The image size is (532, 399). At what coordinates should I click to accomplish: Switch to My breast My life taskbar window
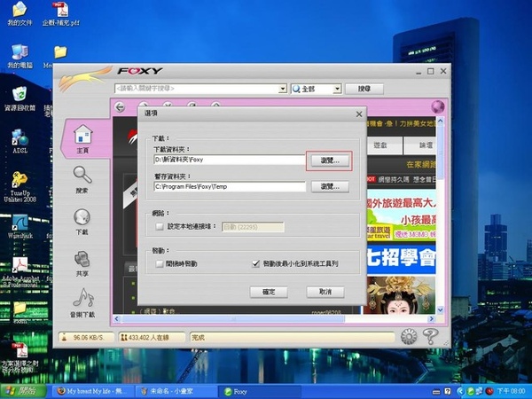pos(93,392)
